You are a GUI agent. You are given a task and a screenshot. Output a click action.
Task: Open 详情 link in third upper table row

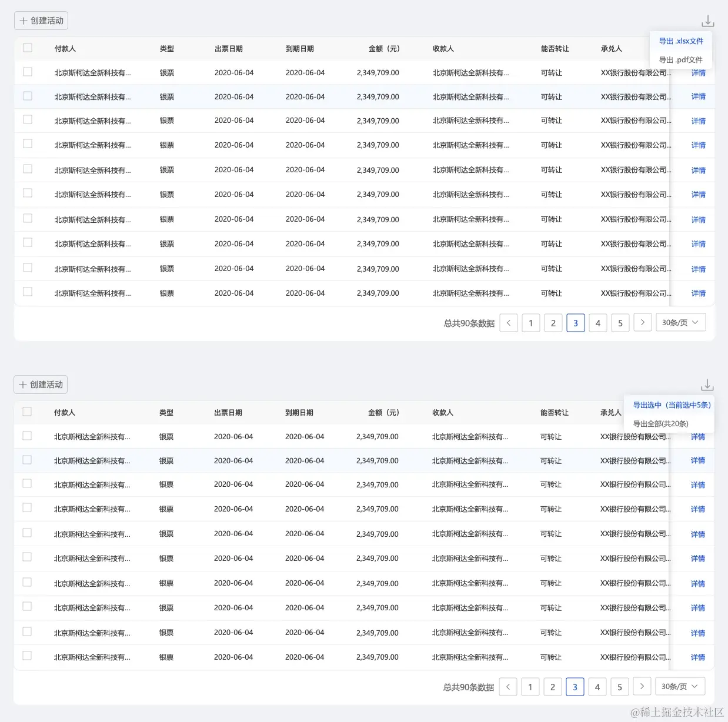coord(699,121)
